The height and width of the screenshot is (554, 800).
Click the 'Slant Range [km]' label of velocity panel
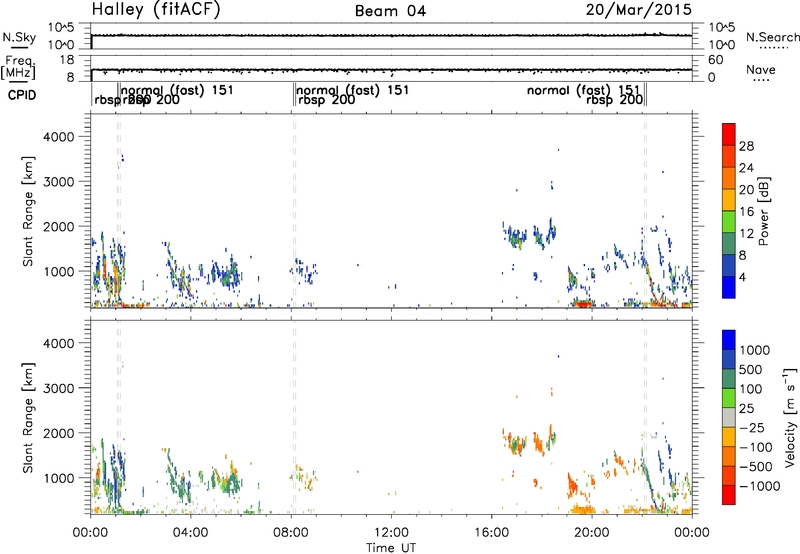28,418
